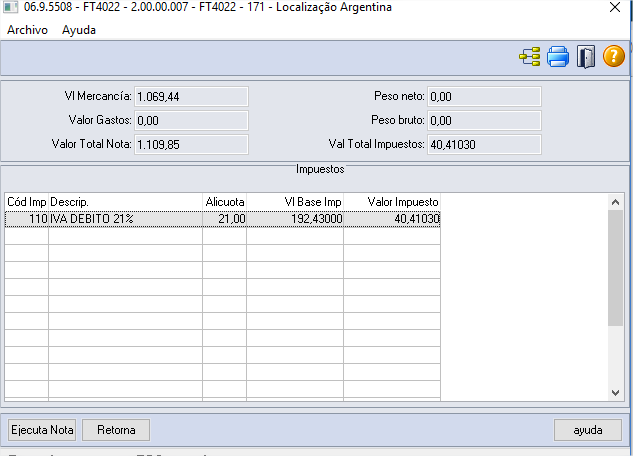Image resolution: width=633 pixels, height=456 pixels.
Task: Click the window app icon in title bar
Action: tap(11, 7)
